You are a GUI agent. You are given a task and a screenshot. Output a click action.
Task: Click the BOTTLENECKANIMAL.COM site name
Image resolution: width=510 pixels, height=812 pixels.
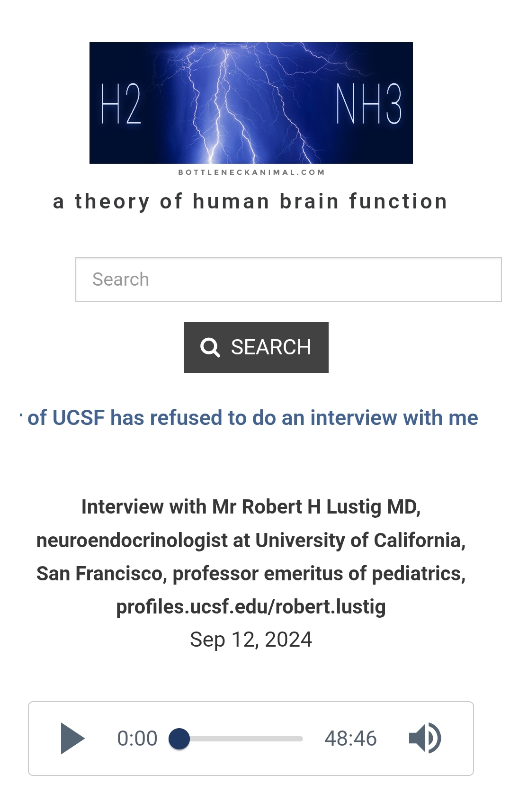tap(251, 172)
